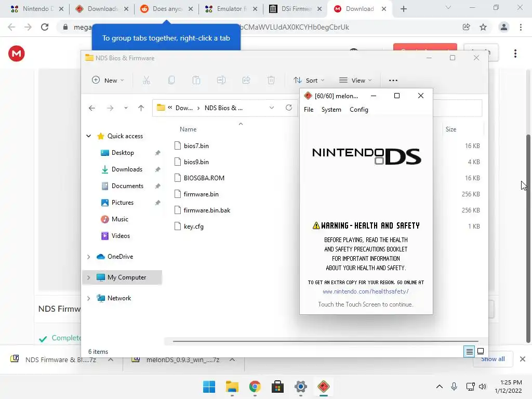Click the Paste icon in Explorer toolbar

(196, 81)
